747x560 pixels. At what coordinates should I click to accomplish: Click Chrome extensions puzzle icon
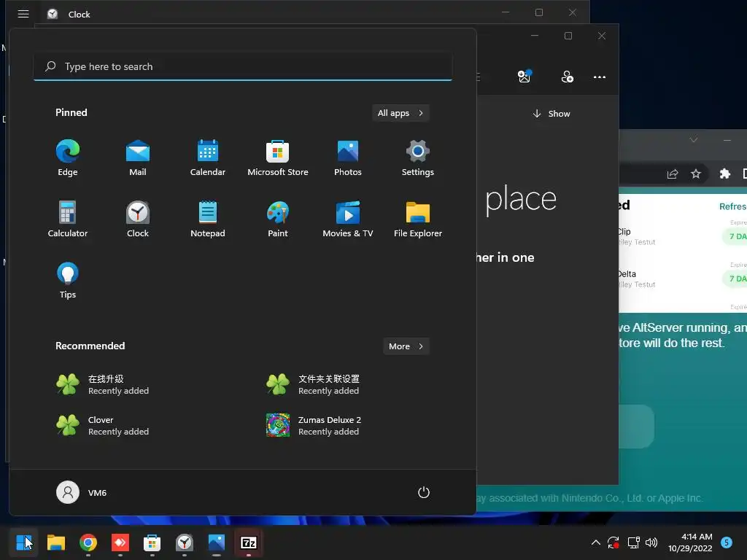(x=724, y=174)
